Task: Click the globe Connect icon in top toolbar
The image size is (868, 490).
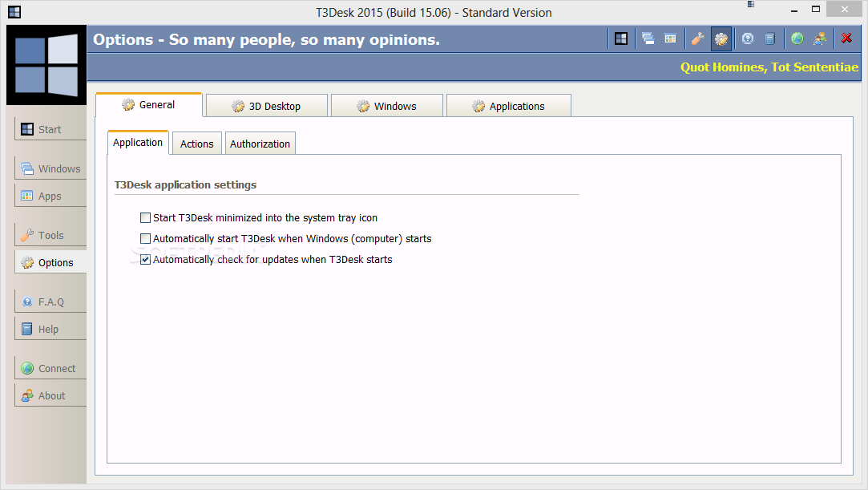Action: [x=797, y=38]
